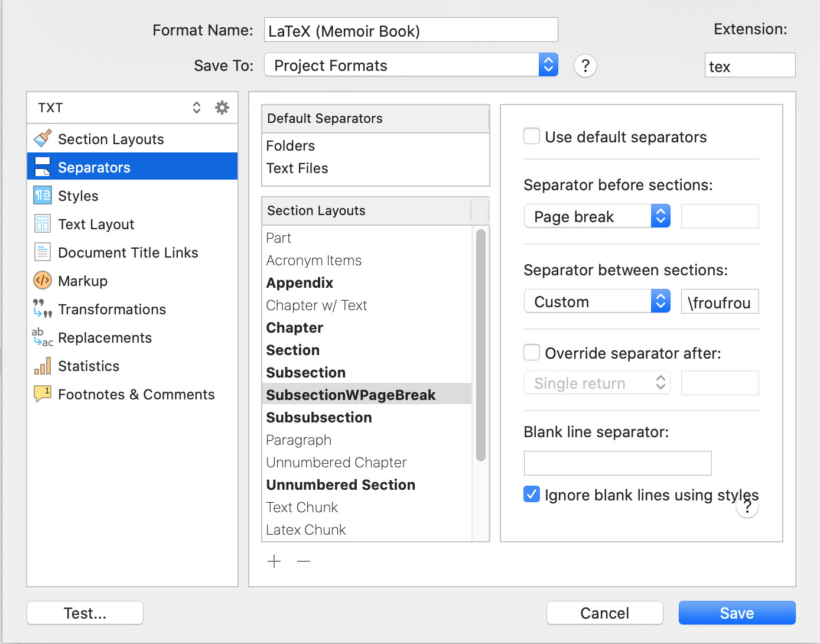820x644 pixels.
Task: Open the Save To Project Formats dropdown
Action: tap(411, 65)
